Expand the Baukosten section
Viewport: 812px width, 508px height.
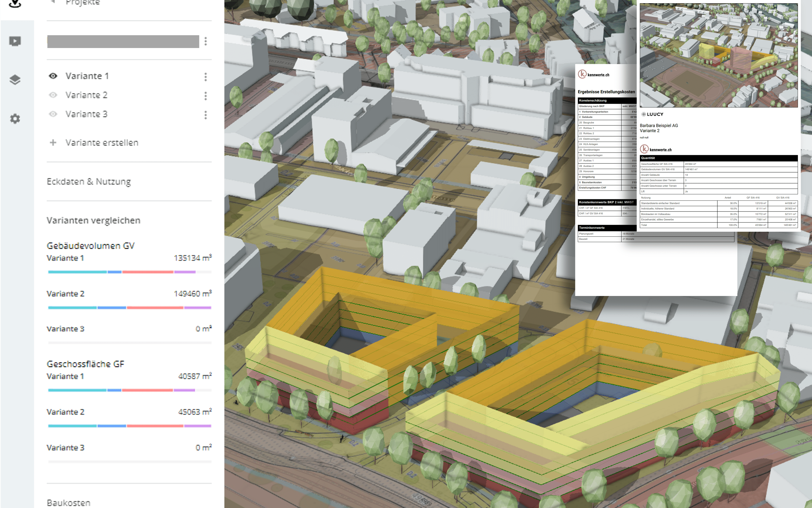(x=68, y=503)
